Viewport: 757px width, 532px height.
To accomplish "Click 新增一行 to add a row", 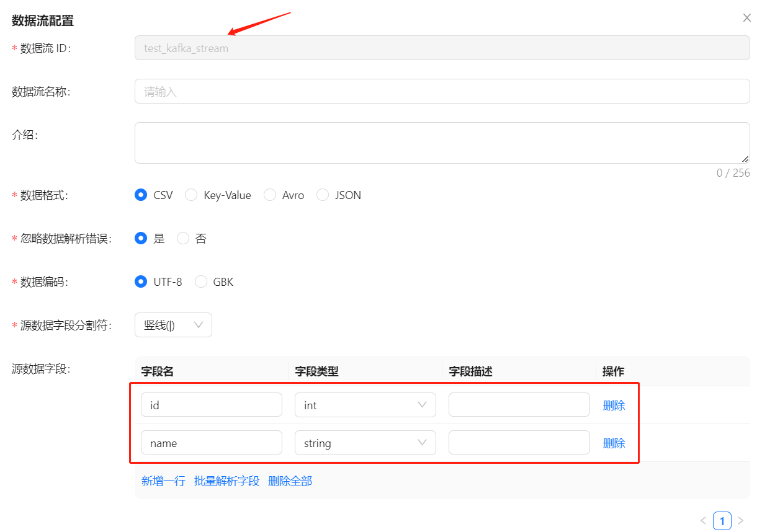I will pos(163,481).
